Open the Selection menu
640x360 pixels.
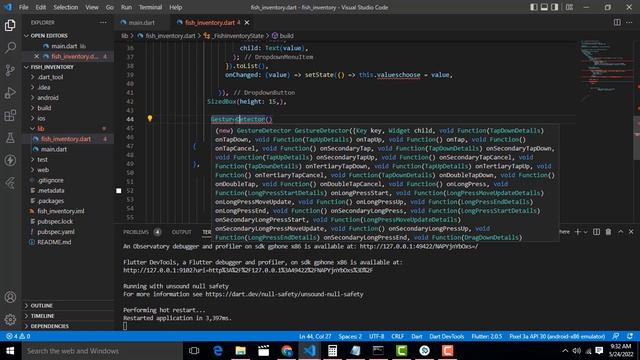click(65, 7)
